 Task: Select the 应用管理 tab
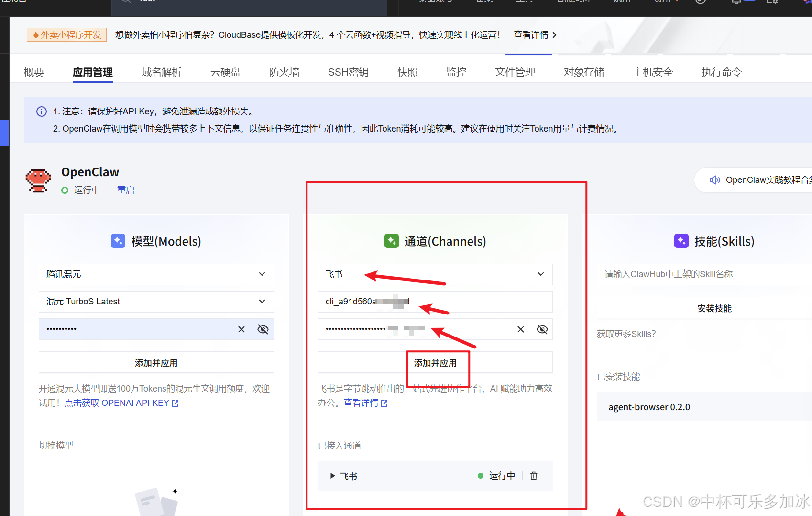[x=93, y=72]
